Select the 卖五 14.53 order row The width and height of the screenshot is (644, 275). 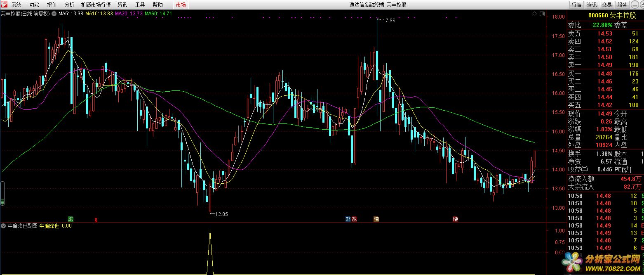(x=605, y=33)
